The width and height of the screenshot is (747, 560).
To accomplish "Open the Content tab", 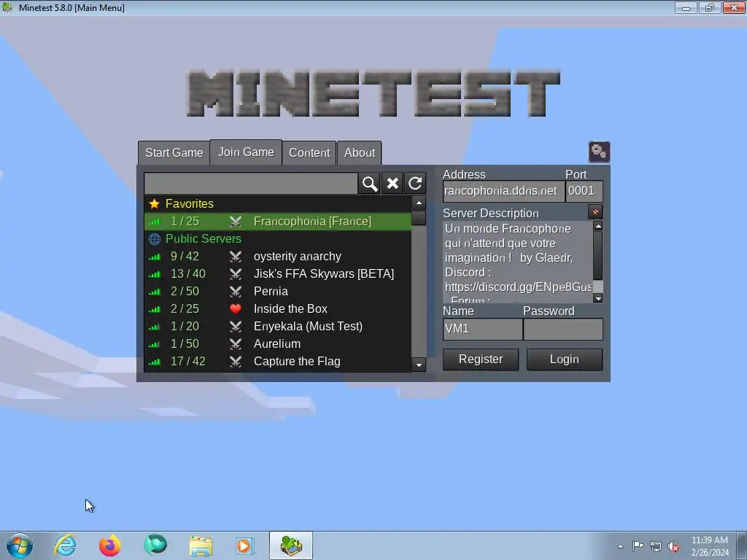I will [309, 153].
